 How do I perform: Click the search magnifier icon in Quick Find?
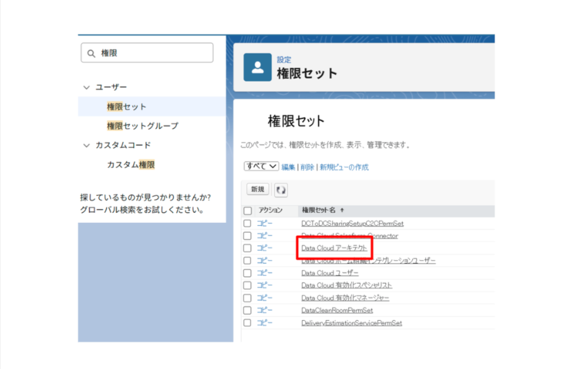pos(91,53)
